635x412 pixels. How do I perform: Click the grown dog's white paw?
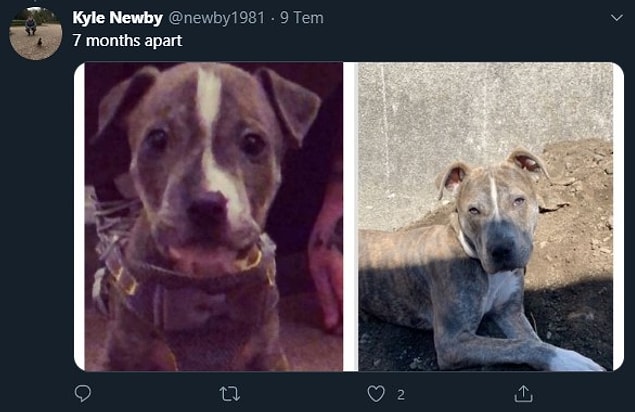pos(577,360)
